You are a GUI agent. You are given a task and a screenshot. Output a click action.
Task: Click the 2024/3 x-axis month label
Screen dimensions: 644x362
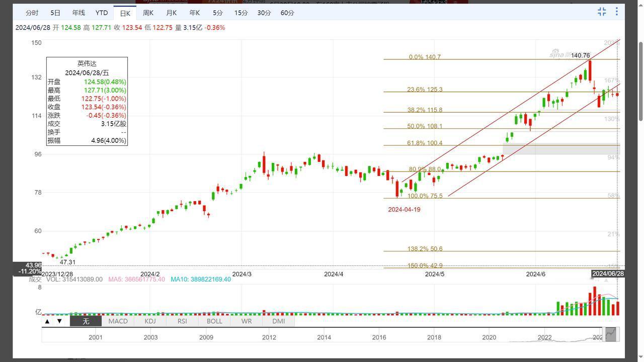242,274
